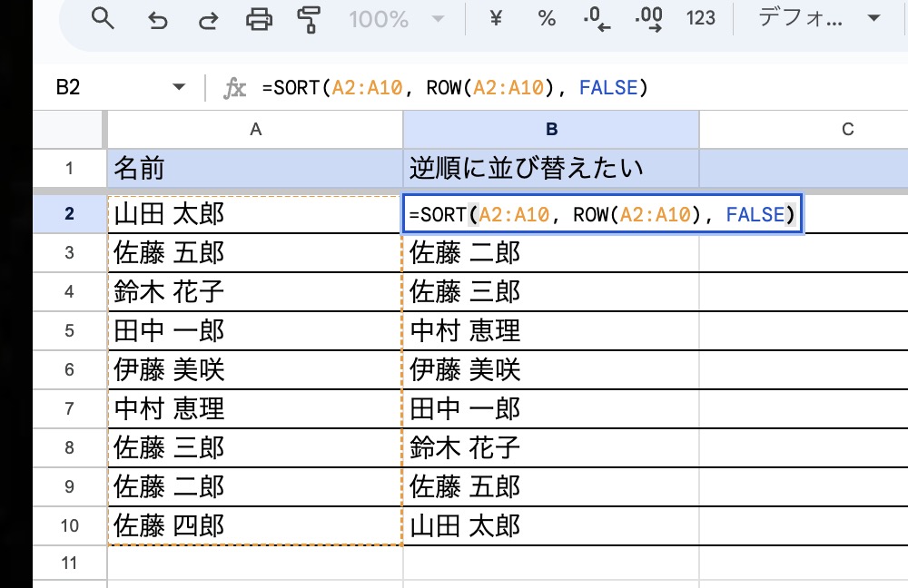
Task: Select row 5 header
Action: coord(69,330)
